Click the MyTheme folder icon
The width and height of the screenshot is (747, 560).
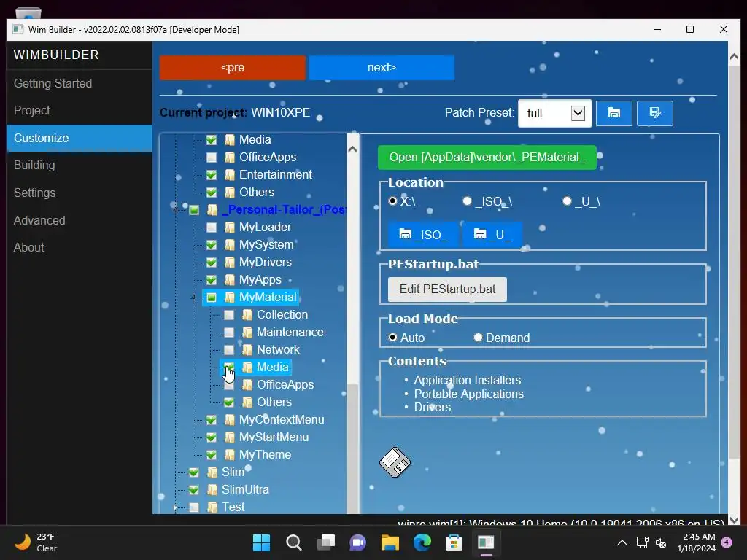[x=230, y=455]
